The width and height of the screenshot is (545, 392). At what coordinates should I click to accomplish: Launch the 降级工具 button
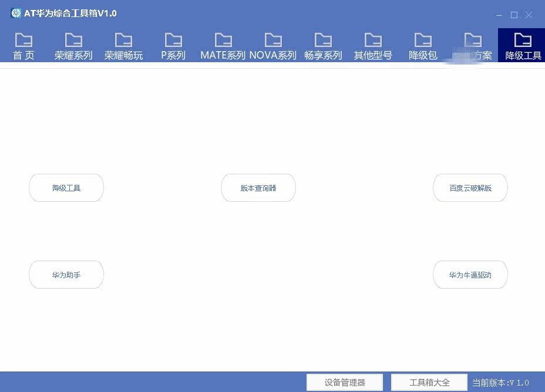[x=66, y=188]
